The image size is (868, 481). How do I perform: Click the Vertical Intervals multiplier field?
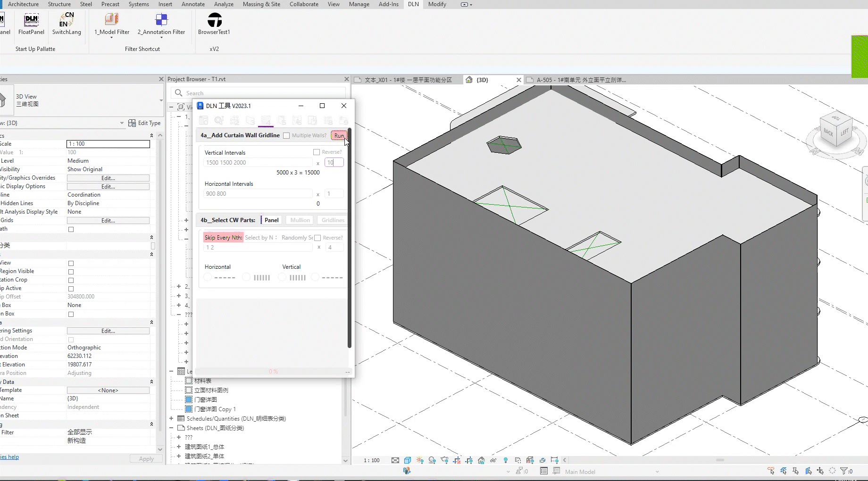click(334, 163)
